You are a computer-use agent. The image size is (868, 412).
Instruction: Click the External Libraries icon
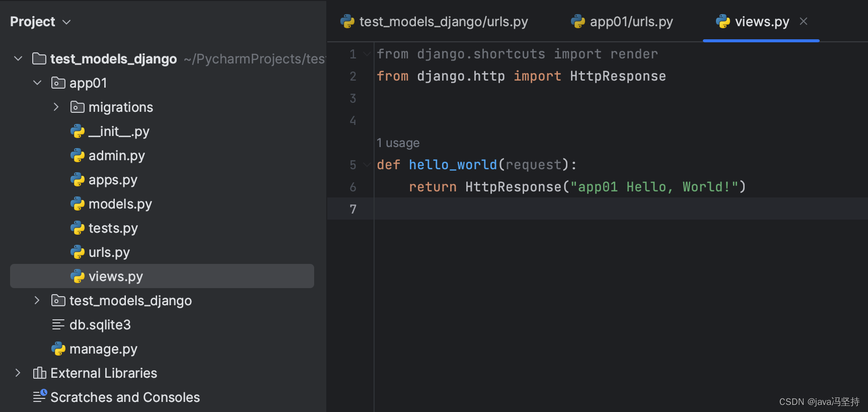point(39,373)
